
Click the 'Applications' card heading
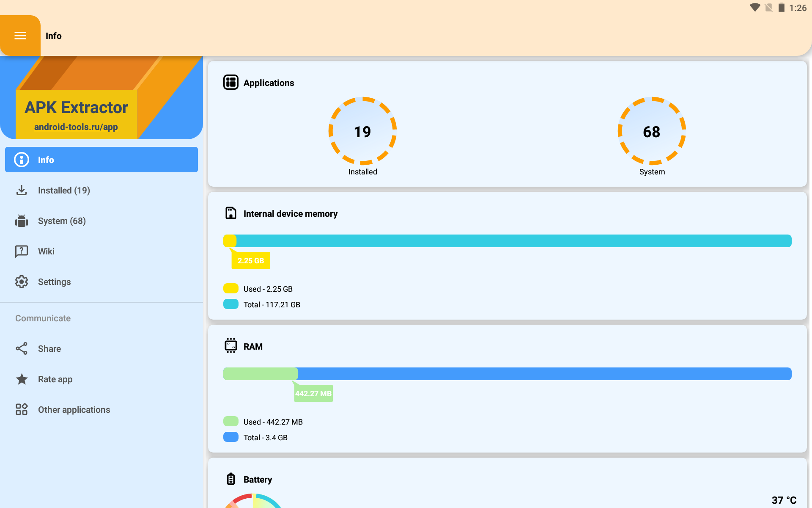[269, 83]
